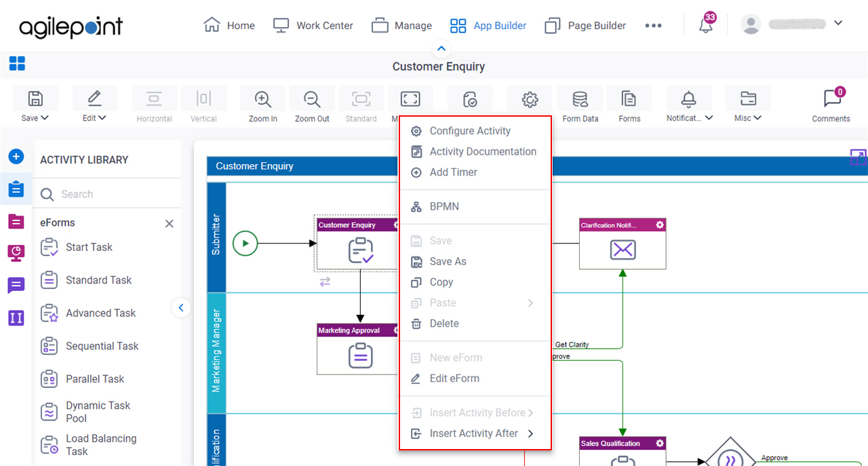The height and width of the screenshot is (466, 868).
Task: Click the Misc folder toolbar icon
Action: click(748, 99)
